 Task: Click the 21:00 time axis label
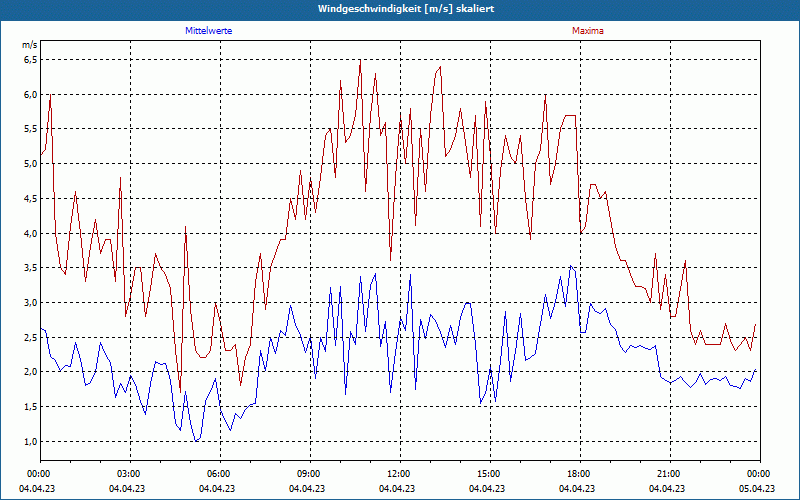coord(669,474)
